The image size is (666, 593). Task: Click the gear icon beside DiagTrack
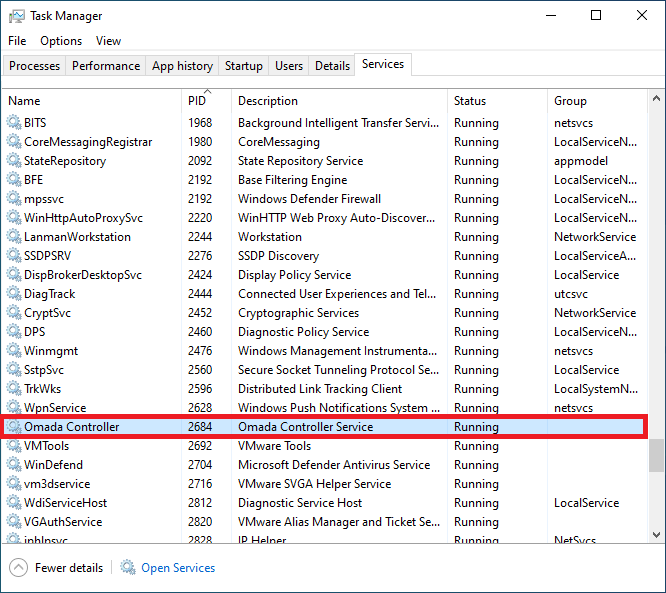[x=14, y=294]
